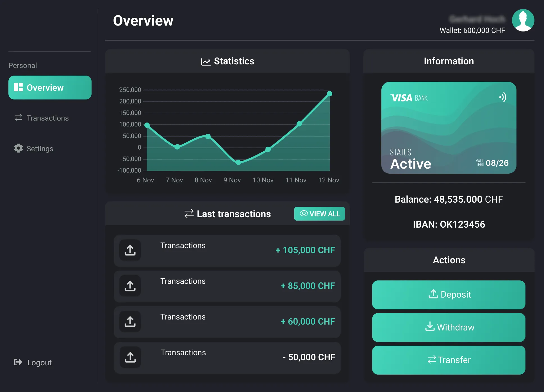Viewport: 544px width, 392px height.
Task: Click upload icon of +105,000 CHF transaction
Action: (x=130, y=250)
